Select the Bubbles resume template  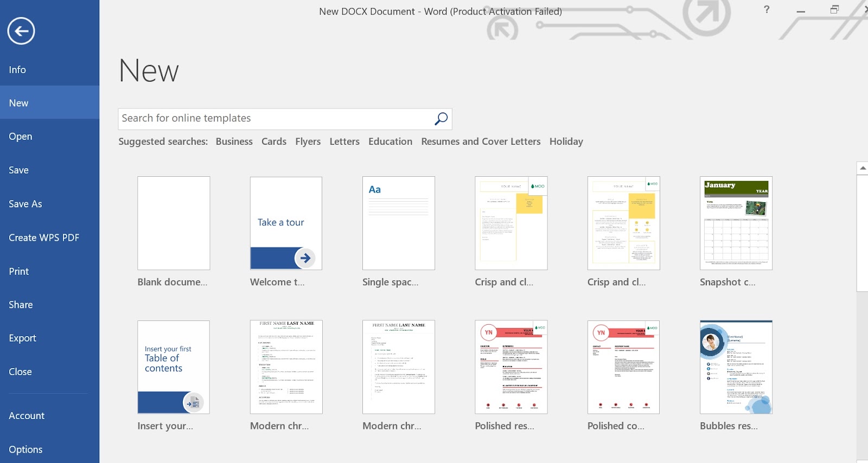pyautogui.click(x=736, y=367)
